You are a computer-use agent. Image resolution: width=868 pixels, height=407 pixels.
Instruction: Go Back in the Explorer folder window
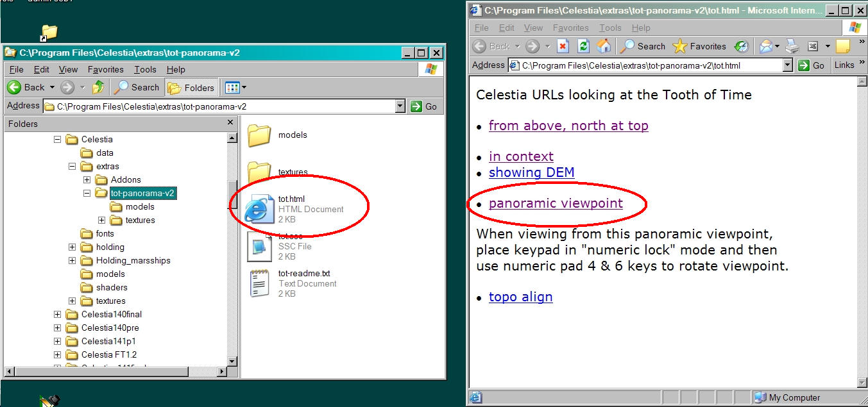pos(26,87)
